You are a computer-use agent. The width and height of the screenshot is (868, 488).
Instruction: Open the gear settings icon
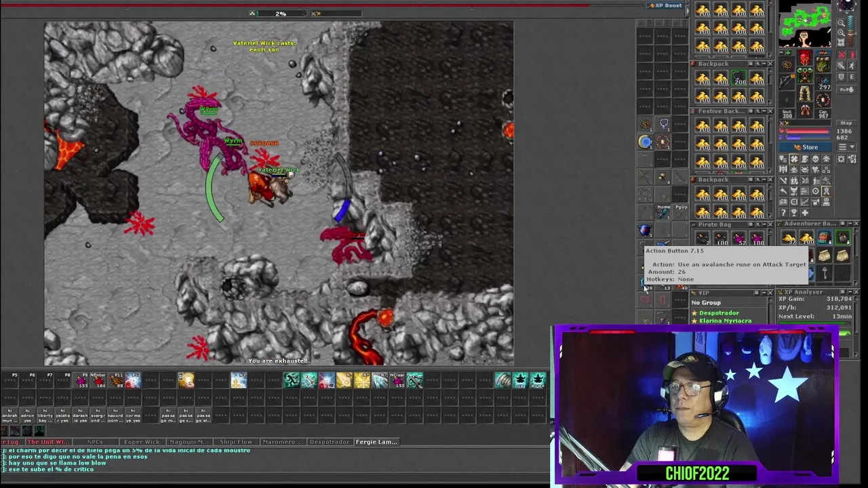coord(842,159)
